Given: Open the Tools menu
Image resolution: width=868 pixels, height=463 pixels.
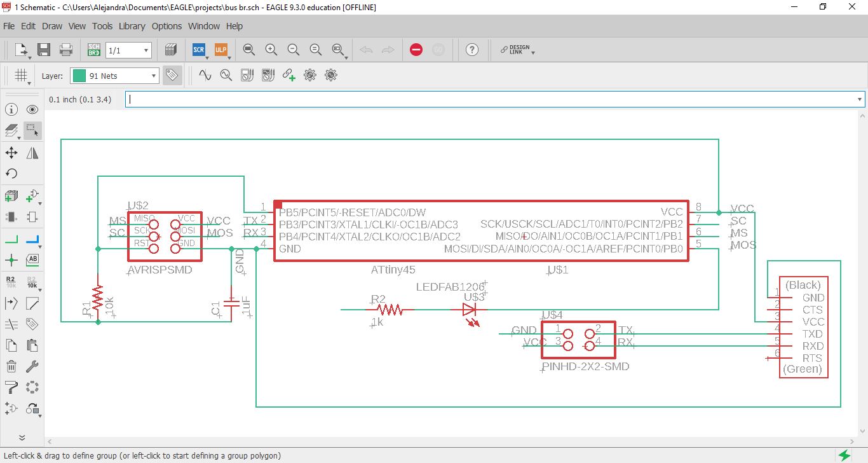Looking at the screenshot, I should [102, 26].
